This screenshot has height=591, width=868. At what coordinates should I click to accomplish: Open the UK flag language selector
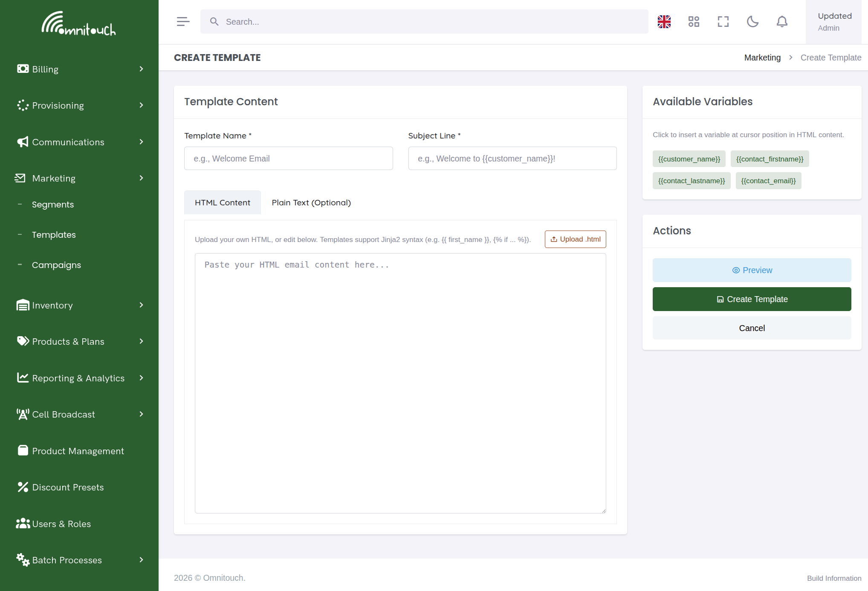(664, 22)
